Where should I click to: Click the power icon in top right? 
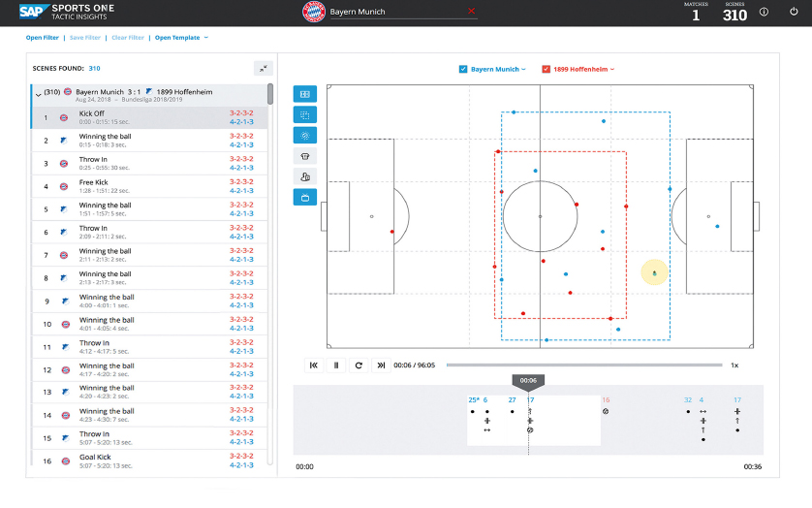(792, 13)
